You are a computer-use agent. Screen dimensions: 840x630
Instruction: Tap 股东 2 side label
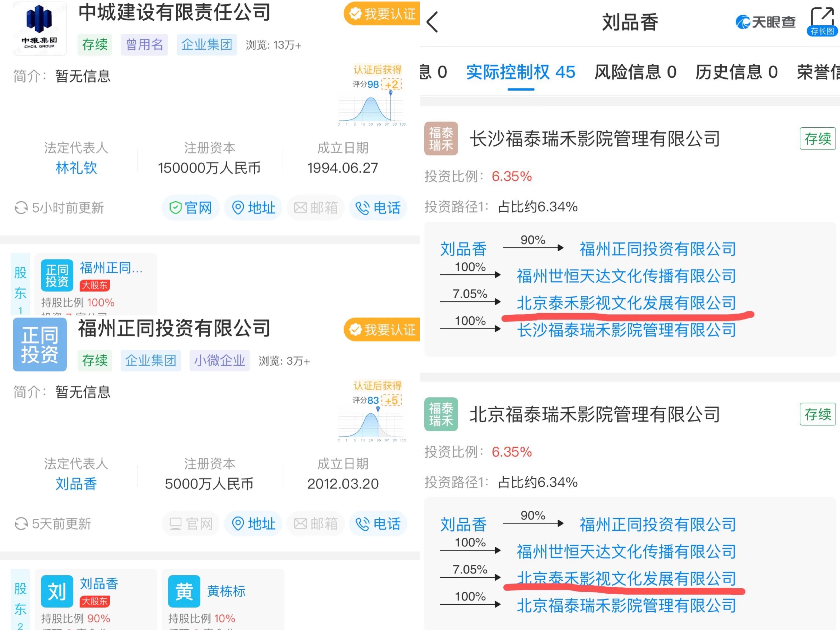pyautogui.click(x=20, y=599)
